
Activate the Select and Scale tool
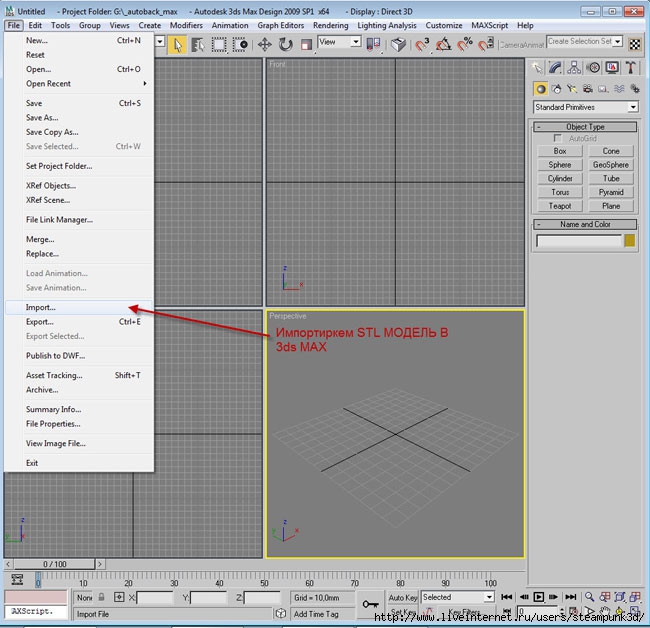click(x=306, y=45)
